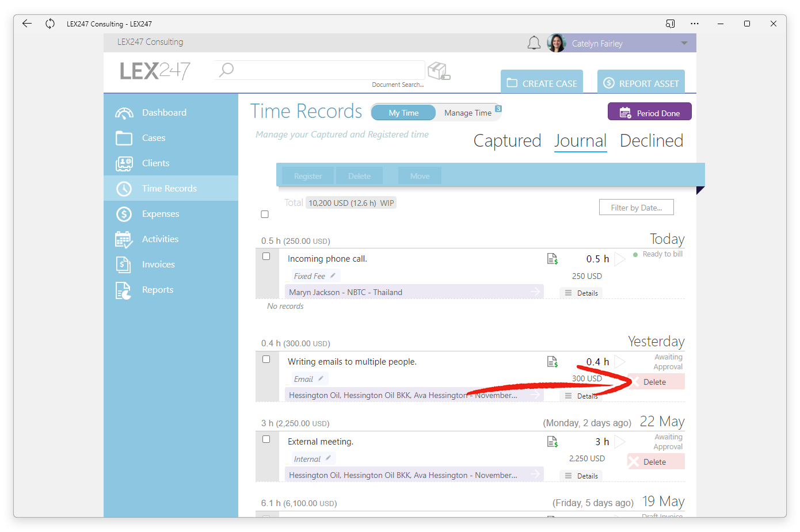Switch the time view to Manage Time
This screenshot has width=800, height=532.
point(468,113)
